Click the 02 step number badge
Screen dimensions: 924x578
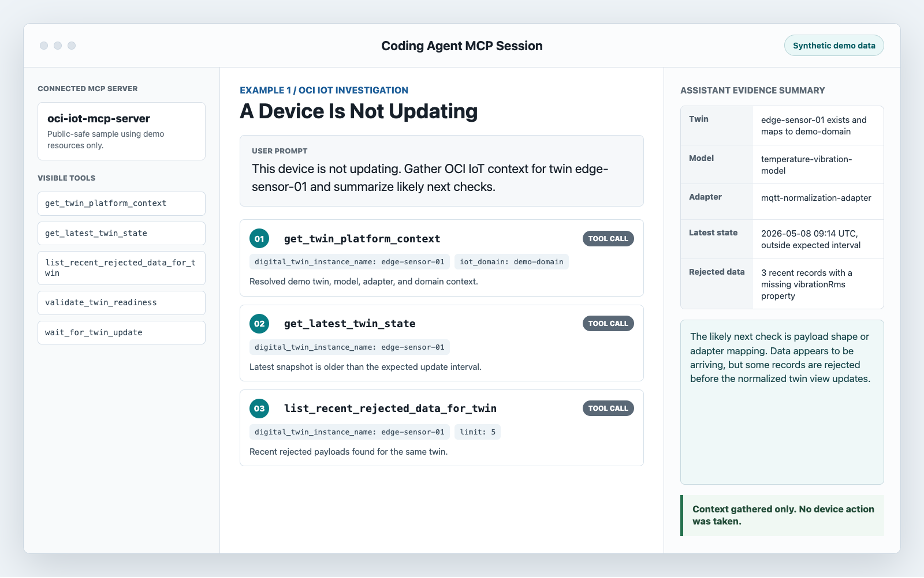[x=259, y=323]
